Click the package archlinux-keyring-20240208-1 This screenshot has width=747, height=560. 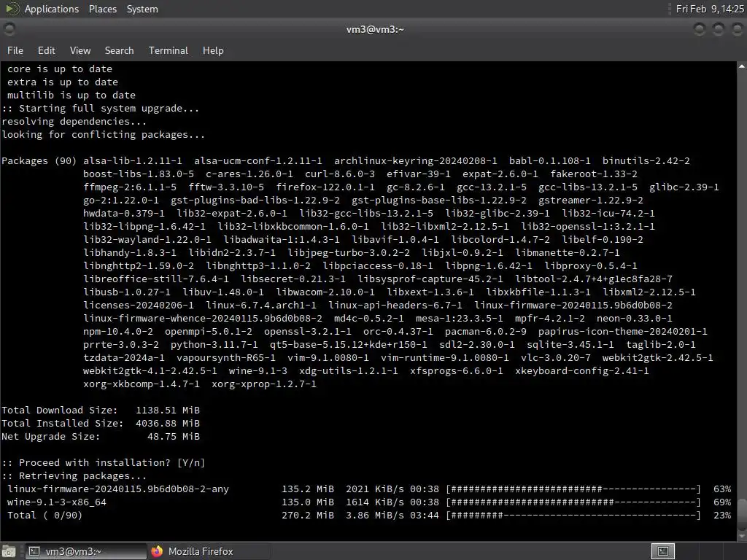pos(415,161)
